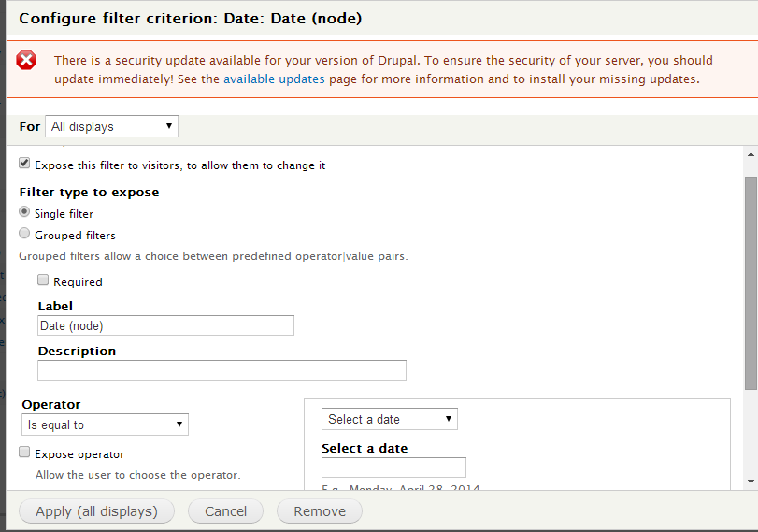Click Allow the user to choose operator text
The height and width of the screenshot is (532, 758).
[x=137, y=475]
